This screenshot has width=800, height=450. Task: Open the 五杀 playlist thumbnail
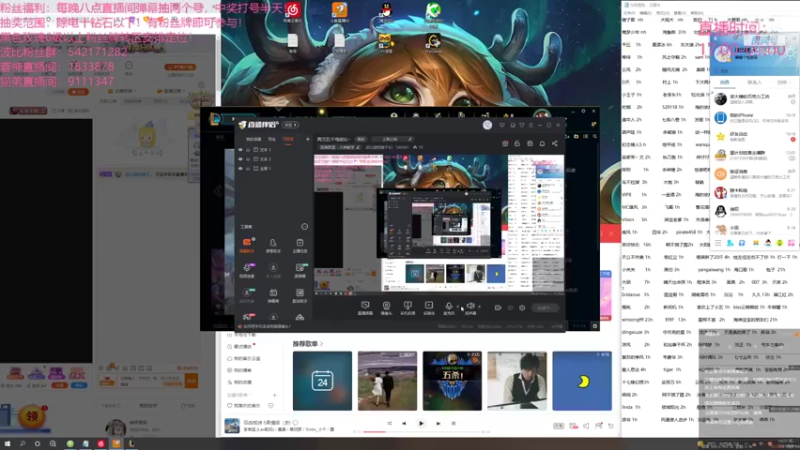click(x=452, y=381)
